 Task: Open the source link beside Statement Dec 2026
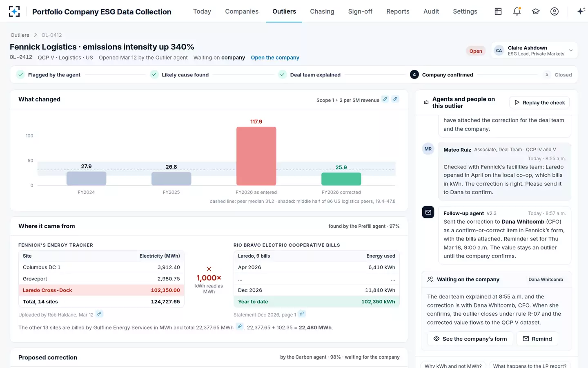(302, 314)
